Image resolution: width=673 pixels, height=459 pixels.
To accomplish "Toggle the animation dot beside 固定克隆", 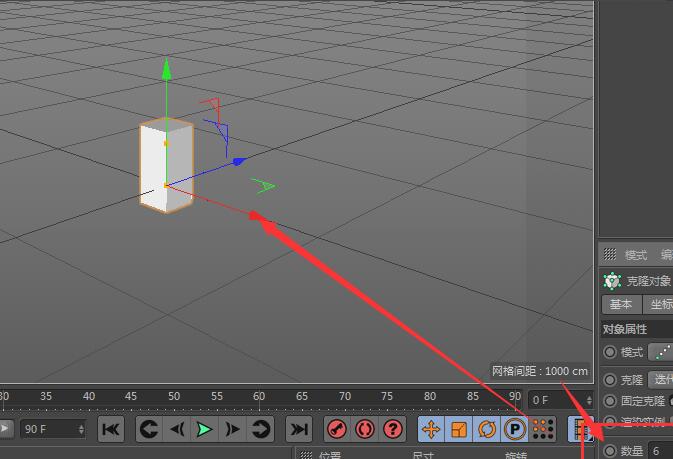I will tap(609, 401).
